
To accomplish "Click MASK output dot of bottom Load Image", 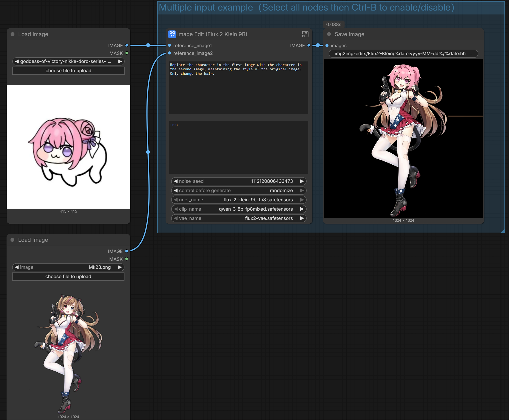I will [x=127, y=259].
